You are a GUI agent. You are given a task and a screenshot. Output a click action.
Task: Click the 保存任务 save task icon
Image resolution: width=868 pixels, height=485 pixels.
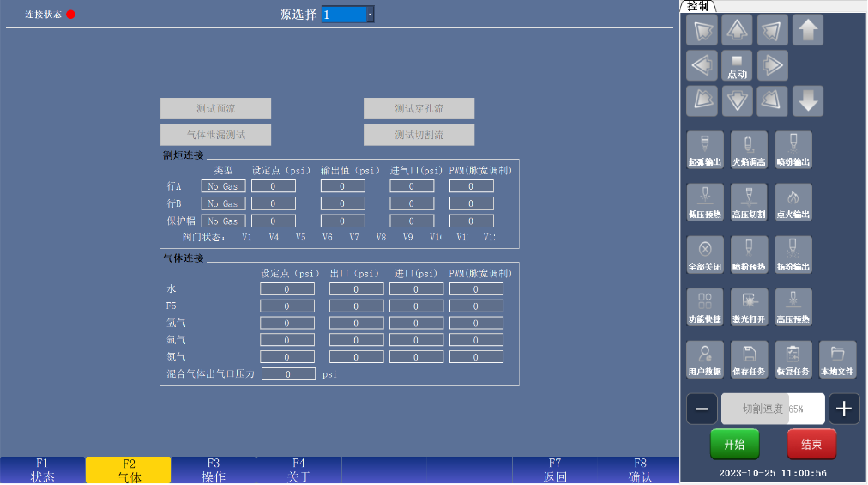pyautogui.click(x=749, y=360)
